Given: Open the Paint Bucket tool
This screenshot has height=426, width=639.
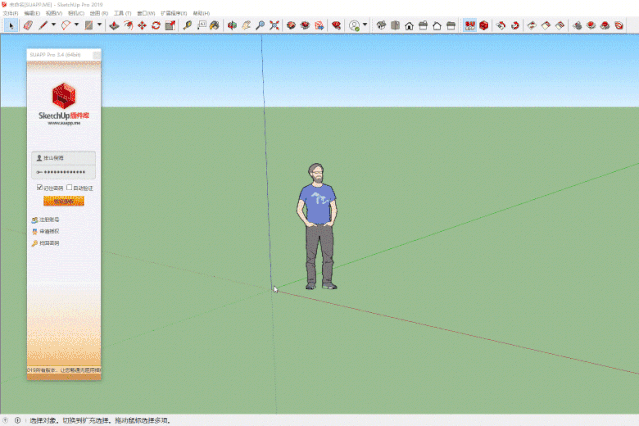Looking at the screenshot, I should tap(214, 25).
